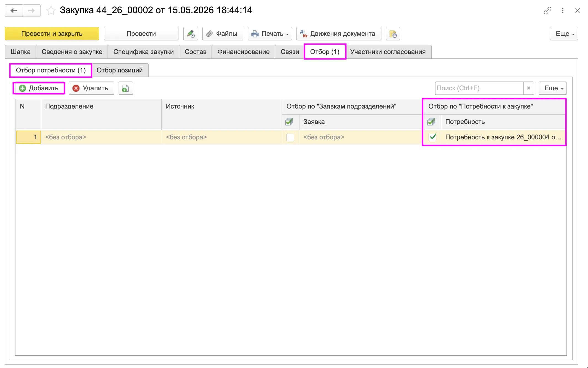This screenshot has width=588, height=368.
Task: Go forward with the right arrow button
Action: tap(31, 10)
